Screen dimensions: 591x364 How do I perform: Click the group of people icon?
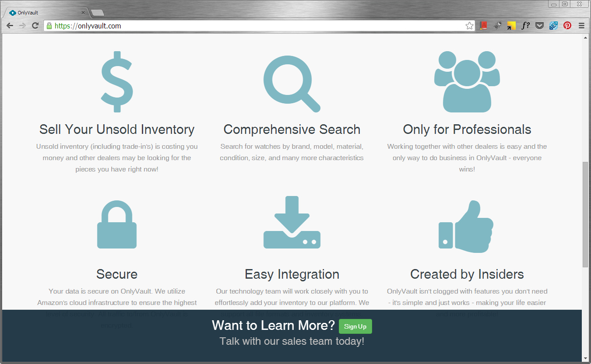click(467, 82)
